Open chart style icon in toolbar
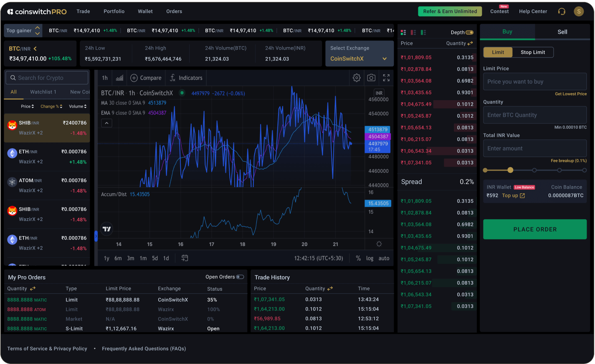Viewport: 595px width, 364px height. click(x=119, y=78)
